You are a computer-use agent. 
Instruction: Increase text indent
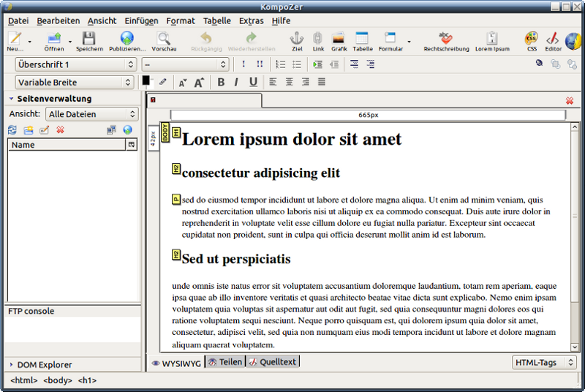tap(317, 64)
